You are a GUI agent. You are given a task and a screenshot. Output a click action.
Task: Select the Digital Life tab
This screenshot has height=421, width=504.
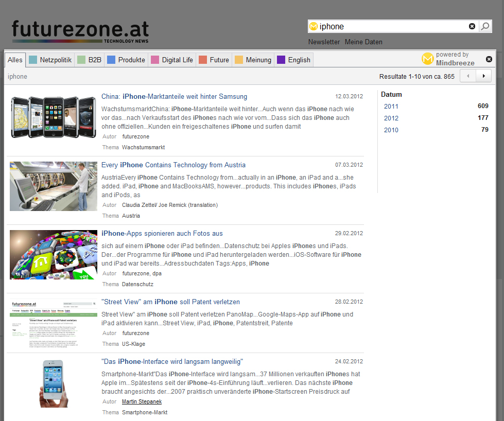(x=172, y=60)
